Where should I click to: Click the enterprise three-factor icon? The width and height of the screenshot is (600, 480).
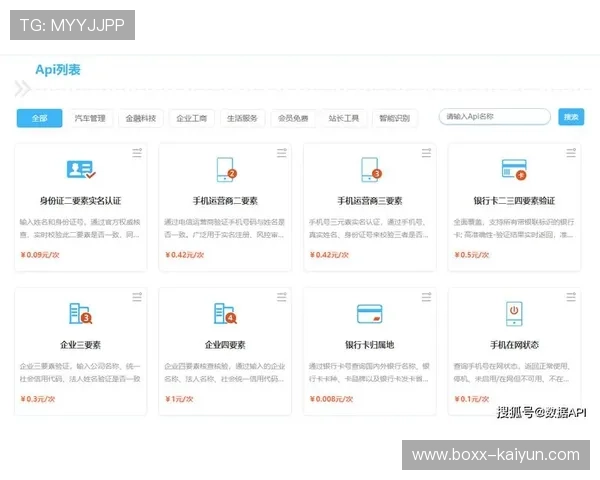[x=80, y=313]
